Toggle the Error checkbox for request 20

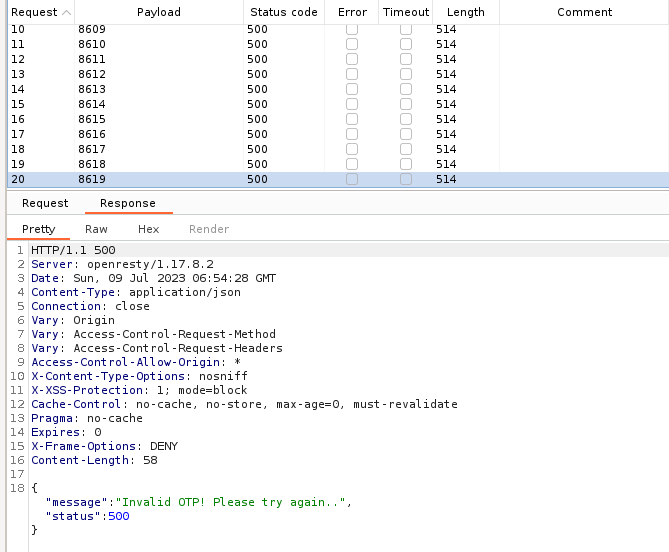click(x=351, y=179)
